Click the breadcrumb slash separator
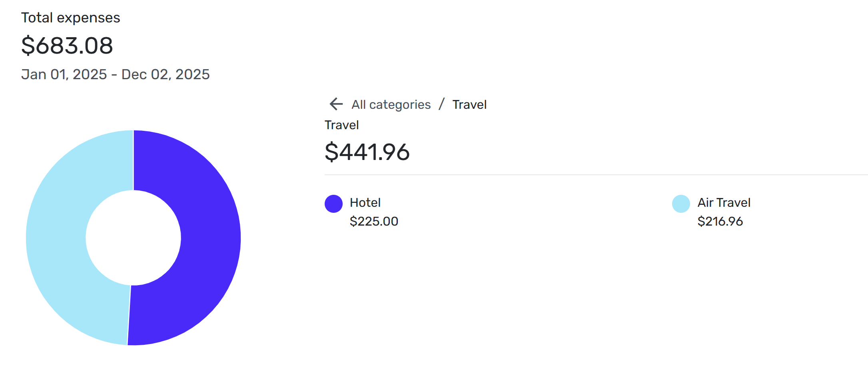This screenshot has height=370, width=868. (x=441, y=104)
